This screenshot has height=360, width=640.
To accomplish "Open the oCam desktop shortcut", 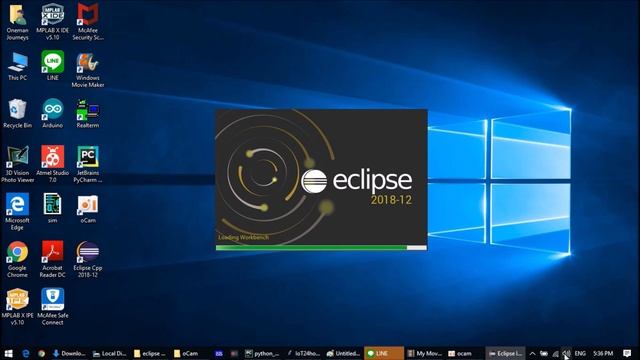I will pos(88,208).
